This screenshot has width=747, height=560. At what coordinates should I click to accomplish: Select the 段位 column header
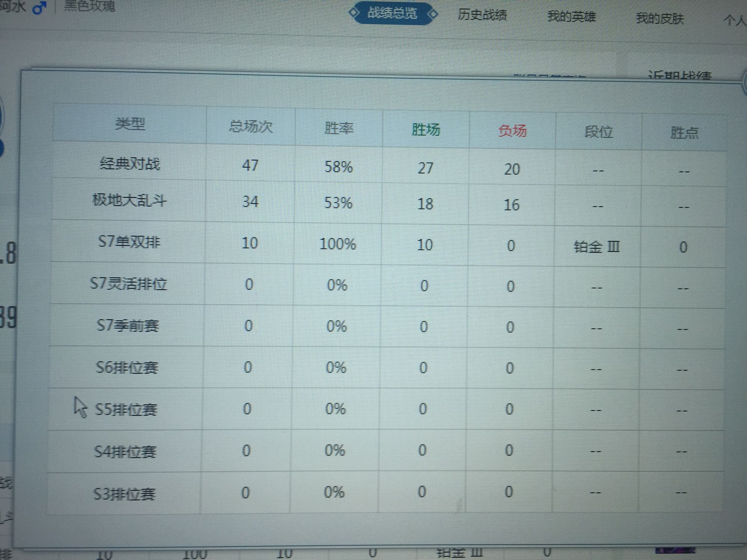pos(598,132)
